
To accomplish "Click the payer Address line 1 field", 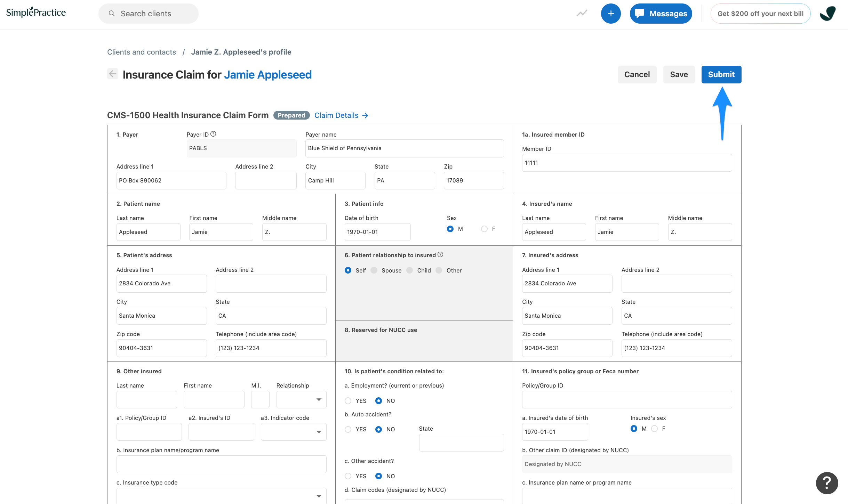I will [x=171, y=180].
